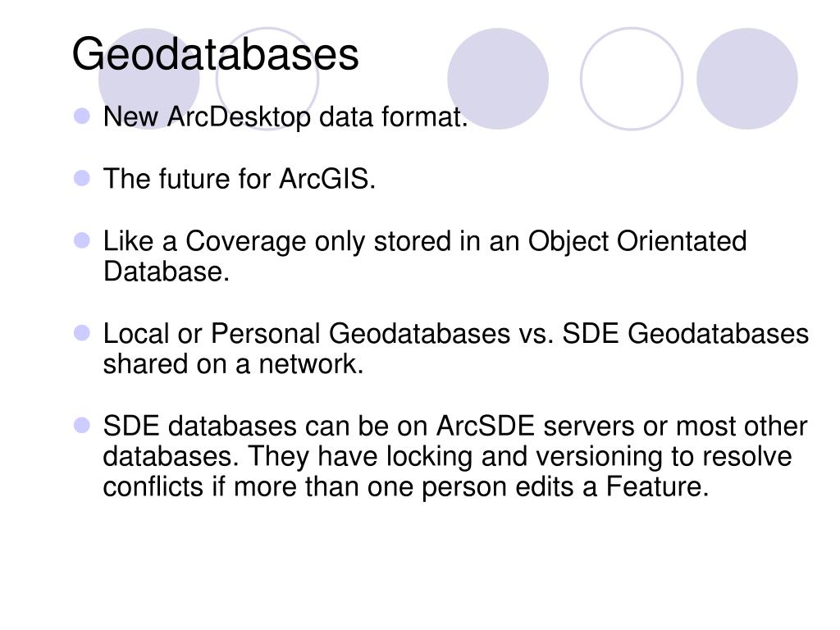Click the solid lavender circle right of format text
Image resolution: width=840 pixels, height=630 pixels.
coord(498,79)
